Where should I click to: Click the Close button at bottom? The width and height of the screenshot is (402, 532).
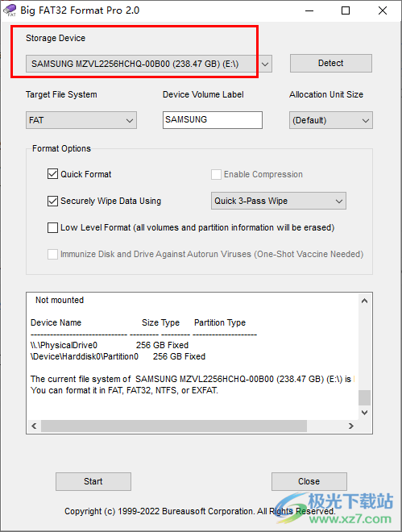tap(309, 481)
